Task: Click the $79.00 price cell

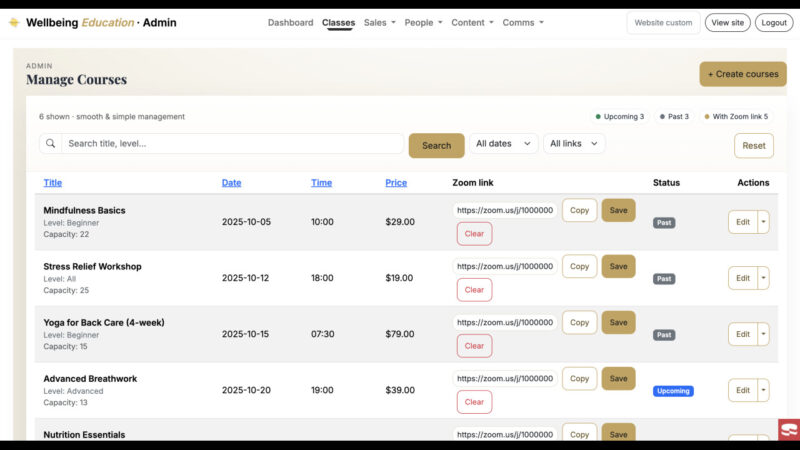Action: click(x=400, y=334)
